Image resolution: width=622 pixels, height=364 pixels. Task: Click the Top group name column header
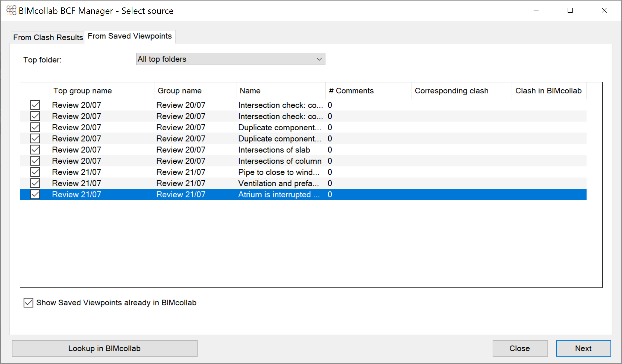click(102, 91)
